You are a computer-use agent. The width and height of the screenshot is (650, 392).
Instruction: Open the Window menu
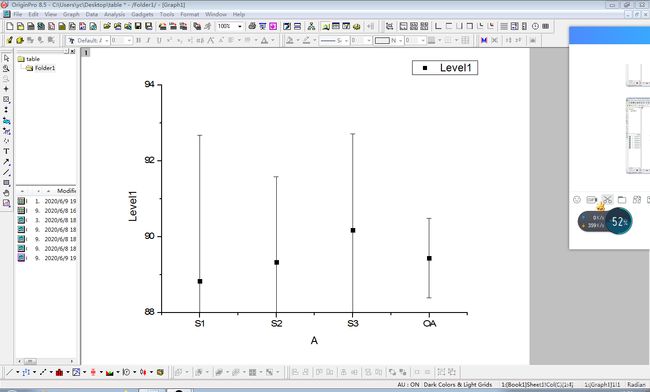tap(216, 14)
